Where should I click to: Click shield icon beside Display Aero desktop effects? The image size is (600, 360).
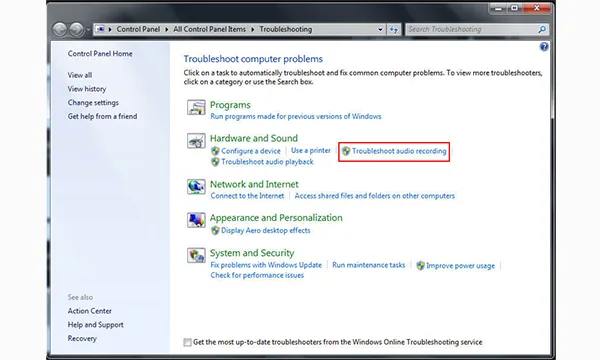click(x=215, y=230)
